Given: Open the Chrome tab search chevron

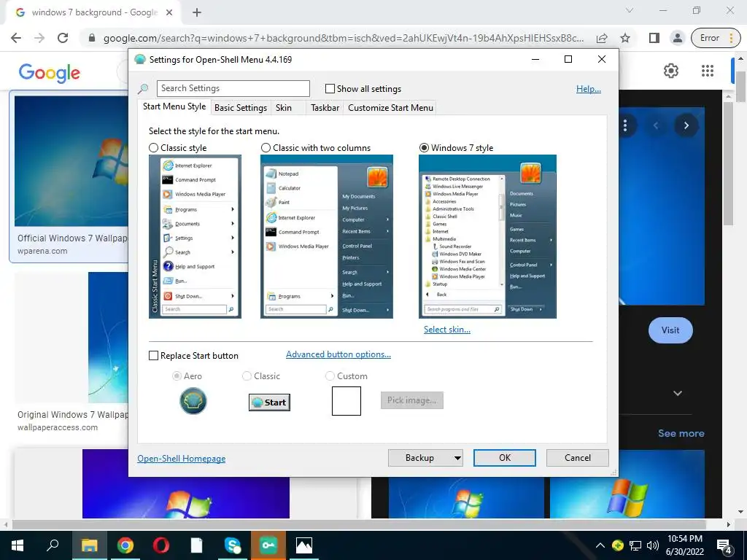Looking at the screenshot, I should 630,10.
